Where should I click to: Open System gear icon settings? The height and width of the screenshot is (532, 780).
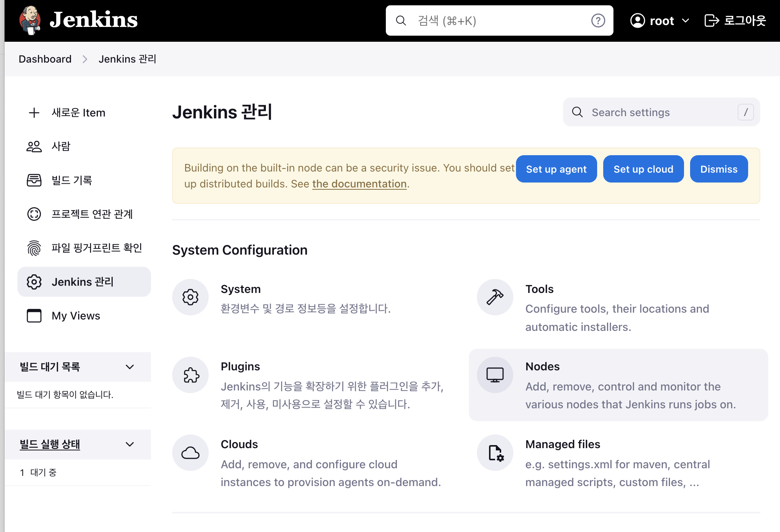click(x=190, y=297)
